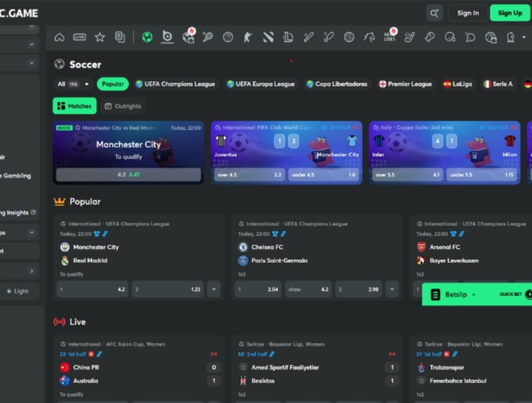Screen dimensions: 532x403
Task: Open sidebar arrow above Light theme
Action: click(x=32, y=271)
